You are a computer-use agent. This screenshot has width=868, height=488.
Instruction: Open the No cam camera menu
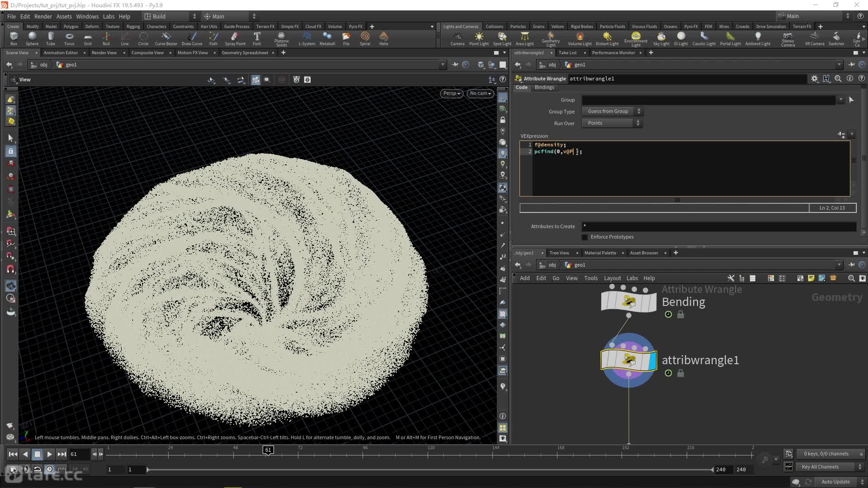[x=480, y=94]
